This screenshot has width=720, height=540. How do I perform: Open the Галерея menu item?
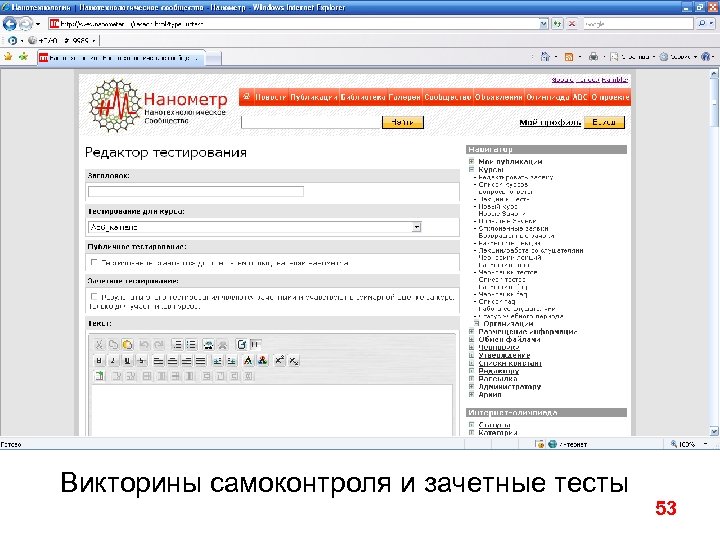pos(405,97)
